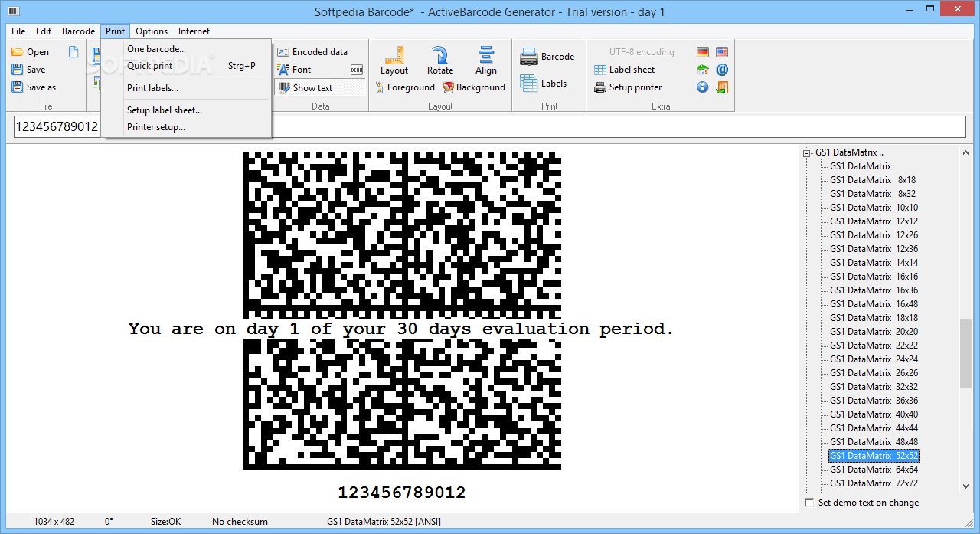The height and width of the screenshot is (534, 980).
Task: Click the green icon below German flag
Action: [x=703, y=70]
